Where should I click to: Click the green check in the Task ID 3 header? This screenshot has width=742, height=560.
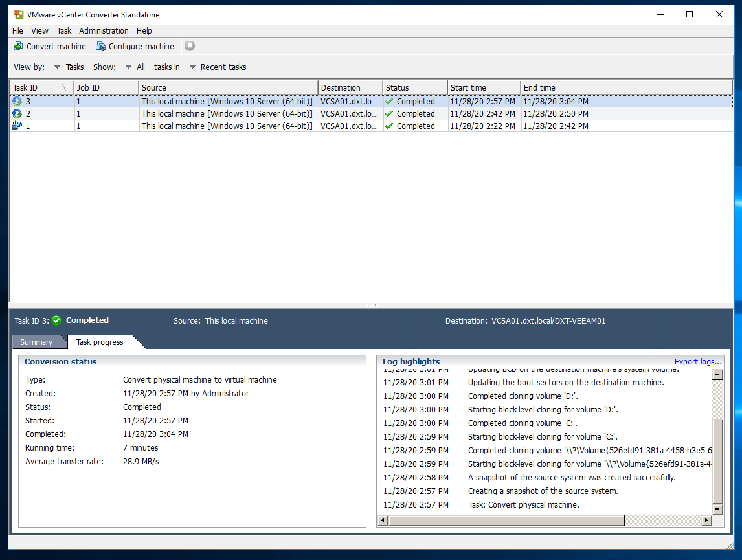point(56,320)
